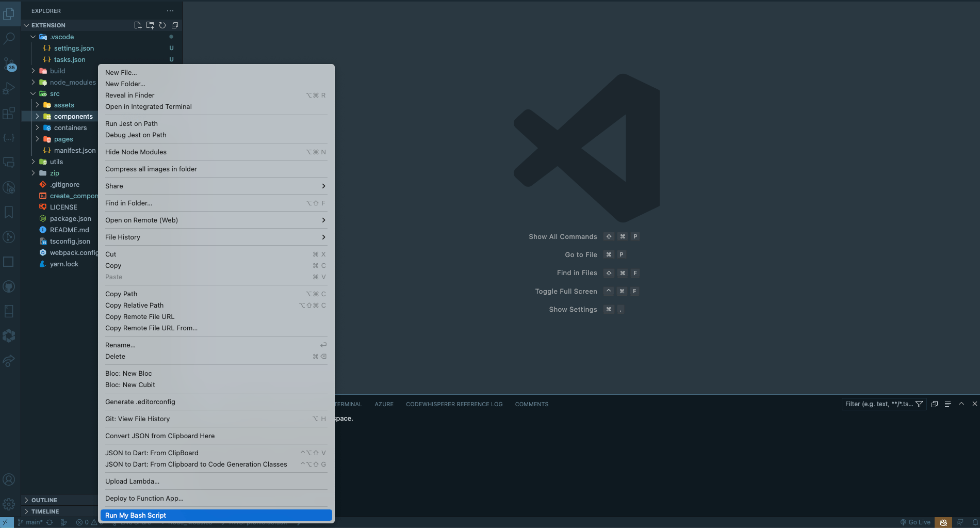Open Source Control with 35 changes badge
This screenshot has height=528, width=980.
point(9,64)
